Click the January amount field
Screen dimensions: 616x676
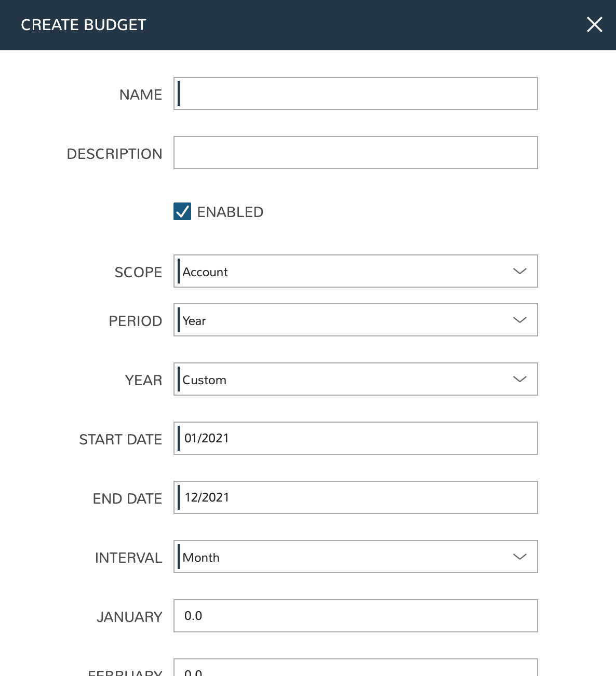pos(355,616)
